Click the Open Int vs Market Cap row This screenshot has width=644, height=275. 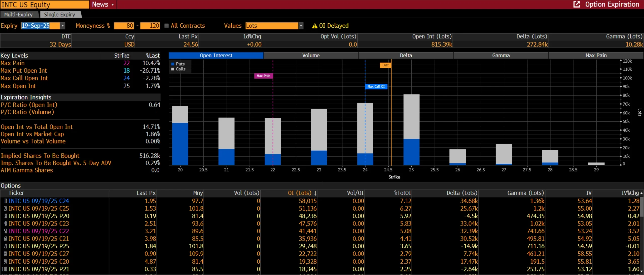coord(80,134)
